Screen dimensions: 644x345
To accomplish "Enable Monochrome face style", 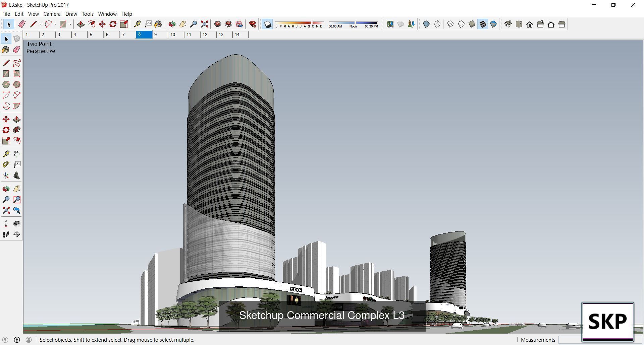I will pyautogui.click(x=493, y=24).
